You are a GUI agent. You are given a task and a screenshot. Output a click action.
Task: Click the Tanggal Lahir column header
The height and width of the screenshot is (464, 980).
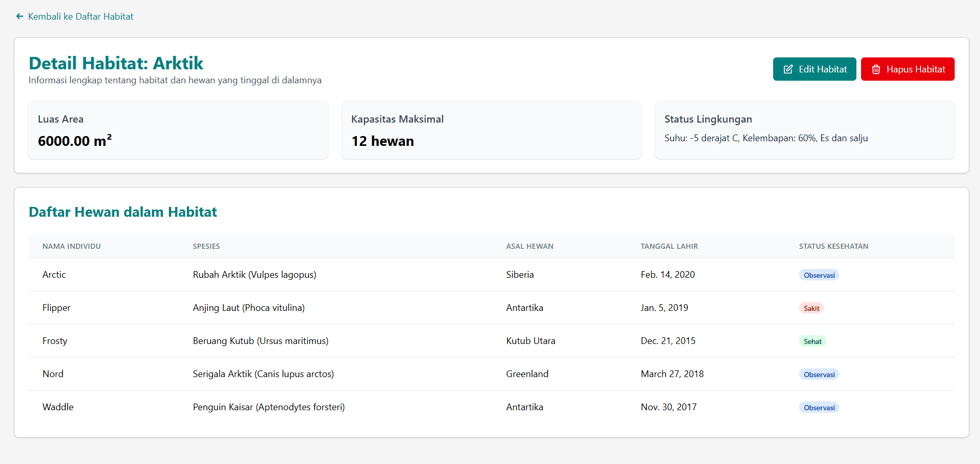(x=669, y=246)
